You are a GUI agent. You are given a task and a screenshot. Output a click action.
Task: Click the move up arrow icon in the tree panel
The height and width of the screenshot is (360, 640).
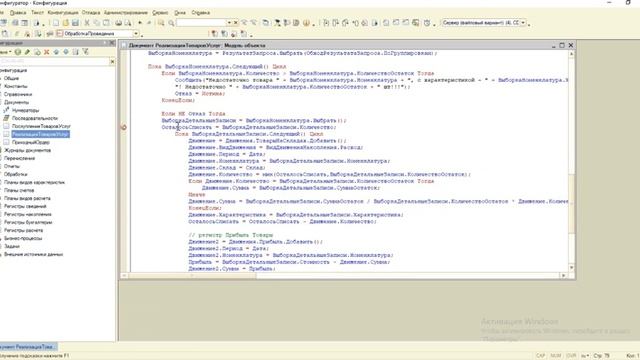coord(56,52)
